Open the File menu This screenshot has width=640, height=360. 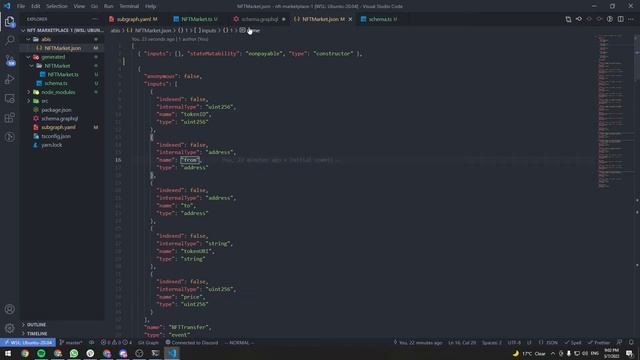coord(21,6)
